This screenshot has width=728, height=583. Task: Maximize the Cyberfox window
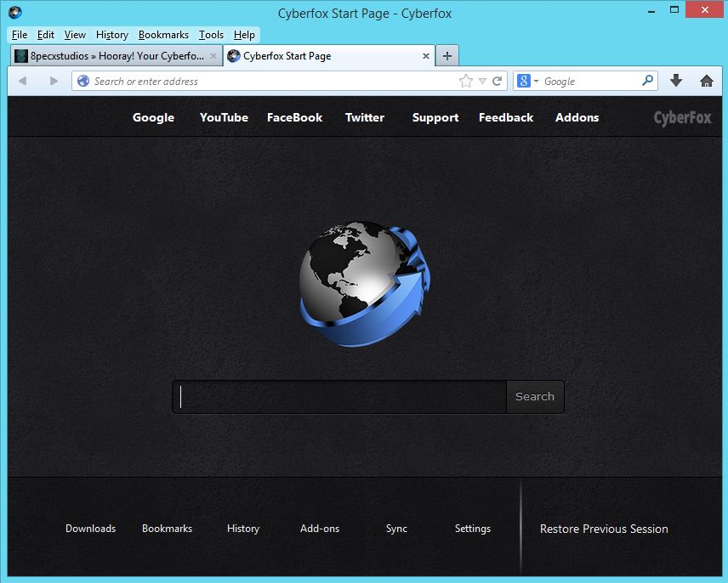pyautogui.click(x=674, y=9)
